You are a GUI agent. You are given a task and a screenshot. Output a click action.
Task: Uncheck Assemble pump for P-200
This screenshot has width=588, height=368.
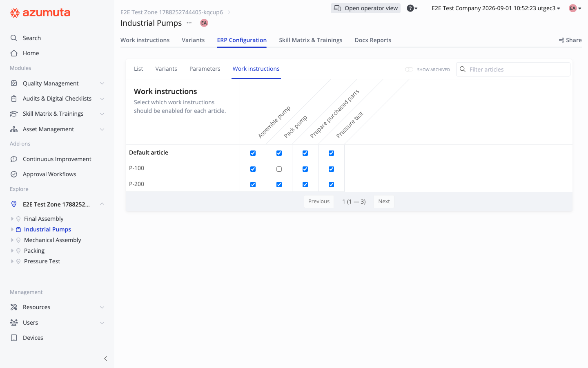(x=253, y=184)
